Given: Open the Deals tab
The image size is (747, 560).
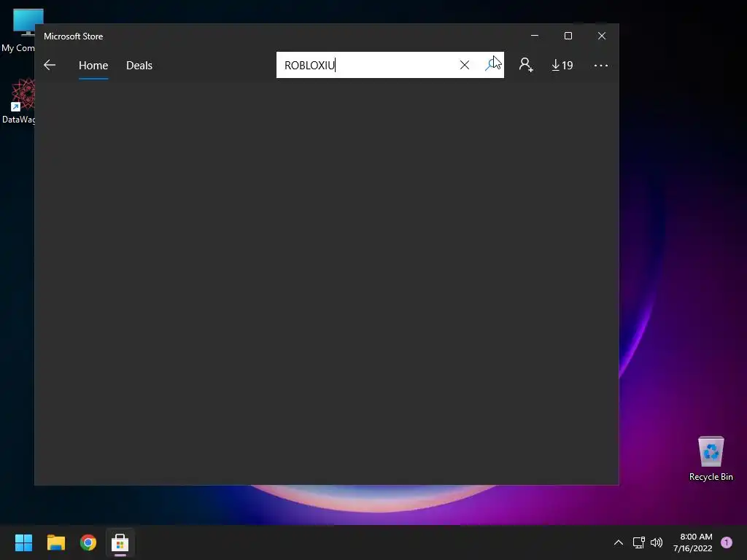Looking at the screenshot, I should 139,65.
